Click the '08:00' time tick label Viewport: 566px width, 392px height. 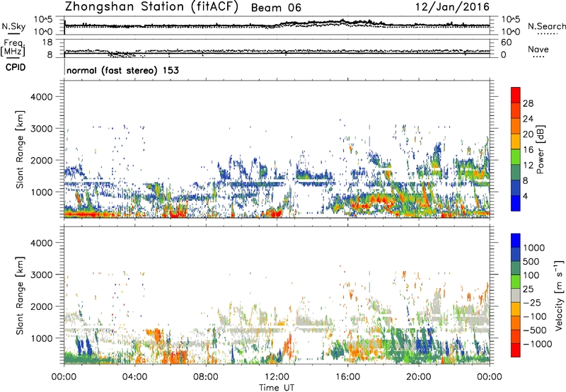tap(206, 377)
